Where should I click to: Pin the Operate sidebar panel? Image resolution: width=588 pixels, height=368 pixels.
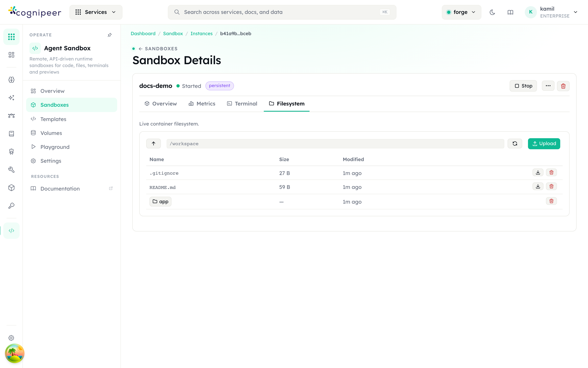(x=110, y=35)
